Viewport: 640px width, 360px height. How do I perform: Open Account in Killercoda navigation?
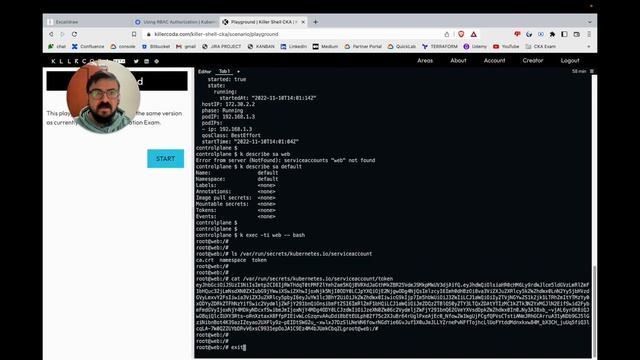click(494, 60)
